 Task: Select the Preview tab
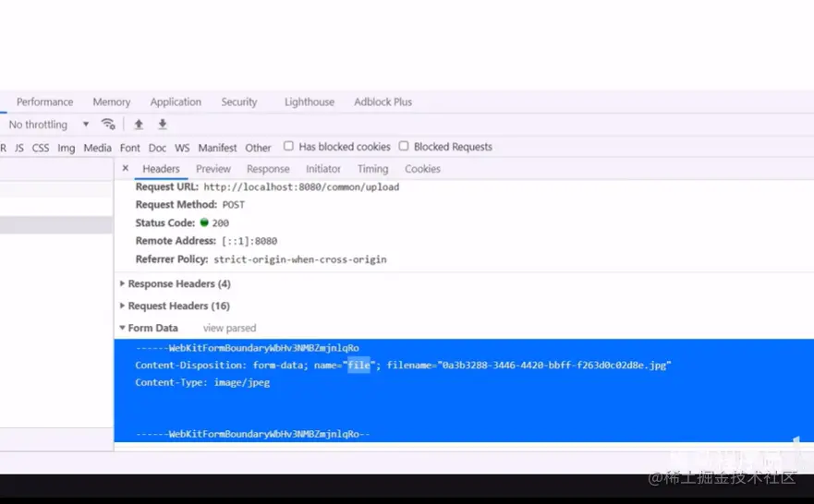tap(213, 169)
